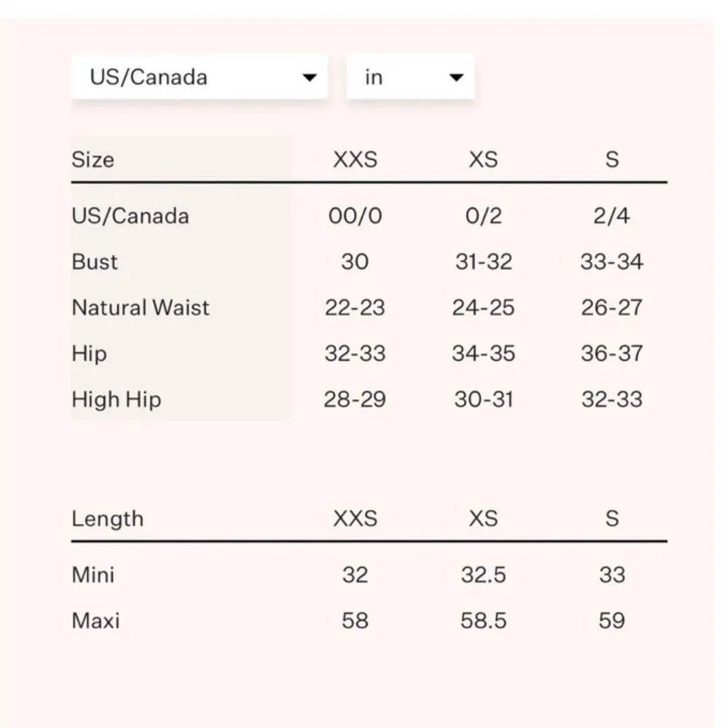Click the Natural Waist row label

click(x=141, y=307)
